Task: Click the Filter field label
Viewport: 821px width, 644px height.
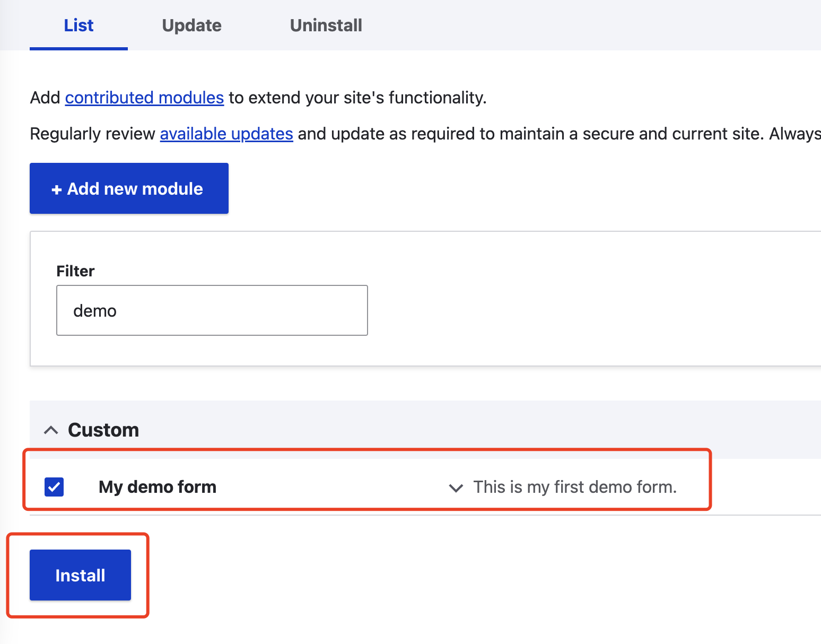Action: pyautogui.click(x=75, y=271)
